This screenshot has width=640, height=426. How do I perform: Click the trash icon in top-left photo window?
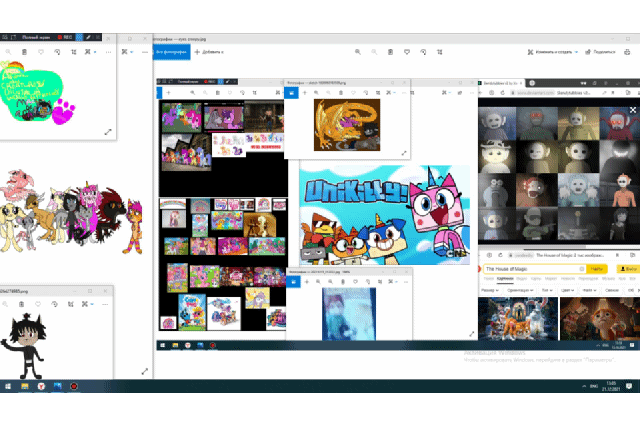[x=22, y=51]
